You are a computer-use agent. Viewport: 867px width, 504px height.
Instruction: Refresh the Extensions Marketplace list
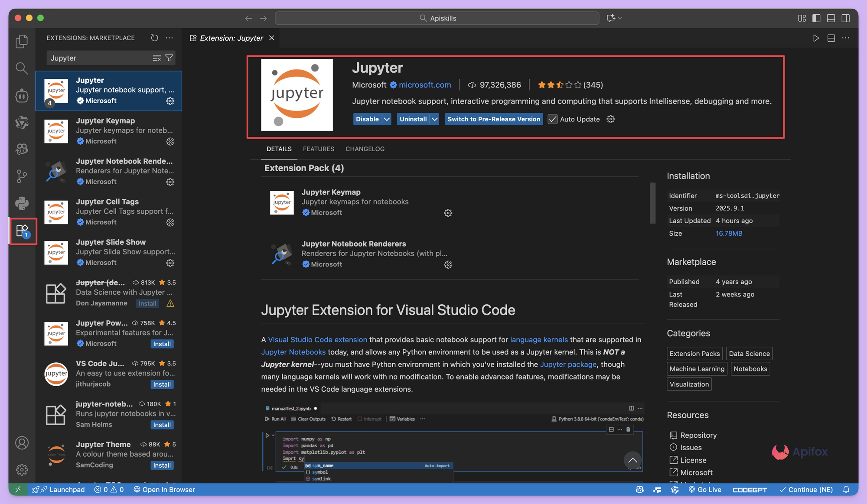pyautogui.click(x=154, y=38)
